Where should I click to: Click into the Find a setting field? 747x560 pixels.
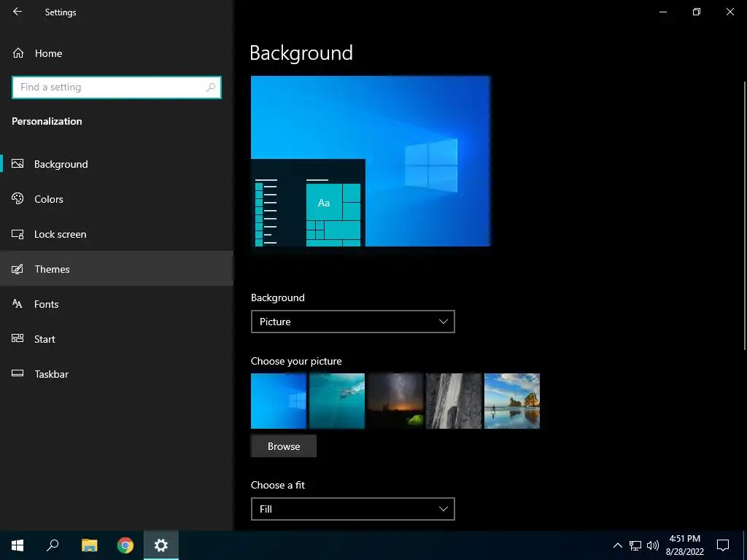117,87
